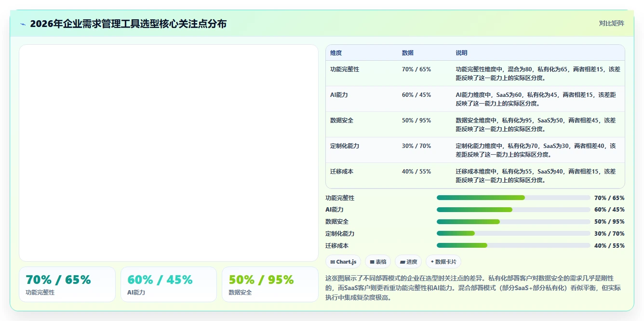The image size is (644, 321).
Task: Click the AI能力 table row label
Action: coord(339,95)
